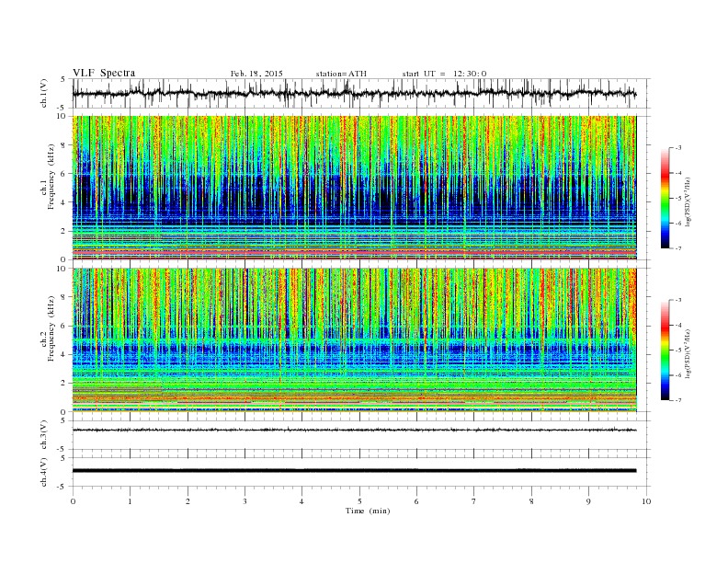Click the time axis tick label '1'
Viewport: 728px width, 563px height.
point(130,501)
